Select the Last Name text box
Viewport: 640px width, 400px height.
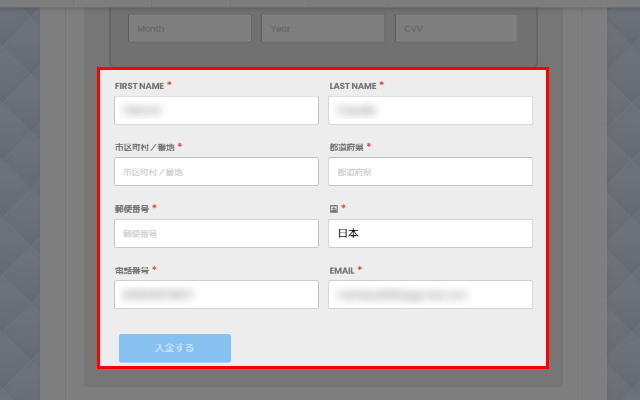[430, 110]
